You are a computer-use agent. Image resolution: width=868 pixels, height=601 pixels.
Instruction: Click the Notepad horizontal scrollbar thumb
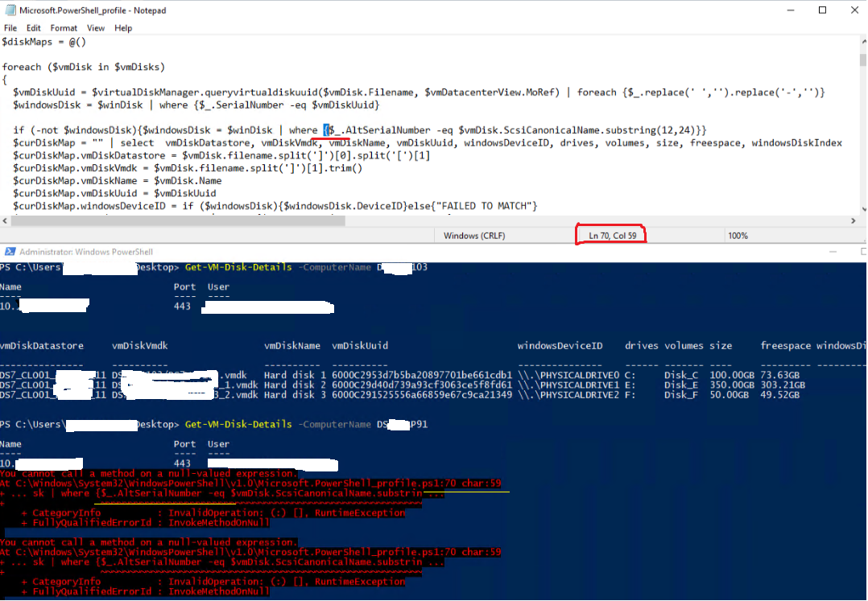178,220
